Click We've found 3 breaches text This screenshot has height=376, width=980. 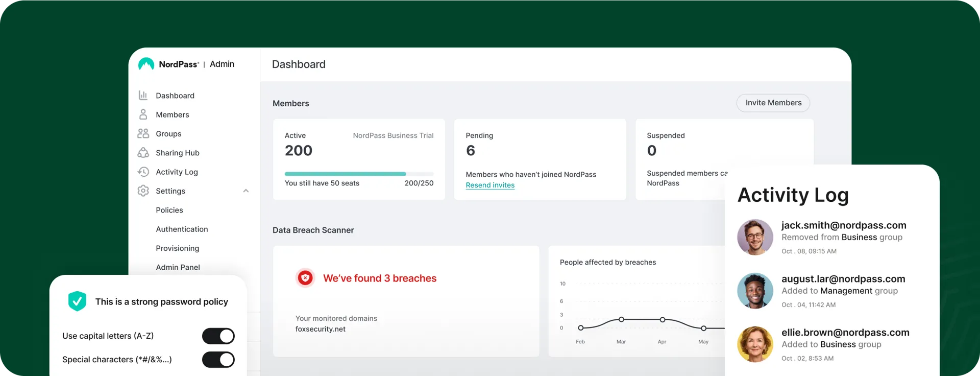[x=380, y=278]
